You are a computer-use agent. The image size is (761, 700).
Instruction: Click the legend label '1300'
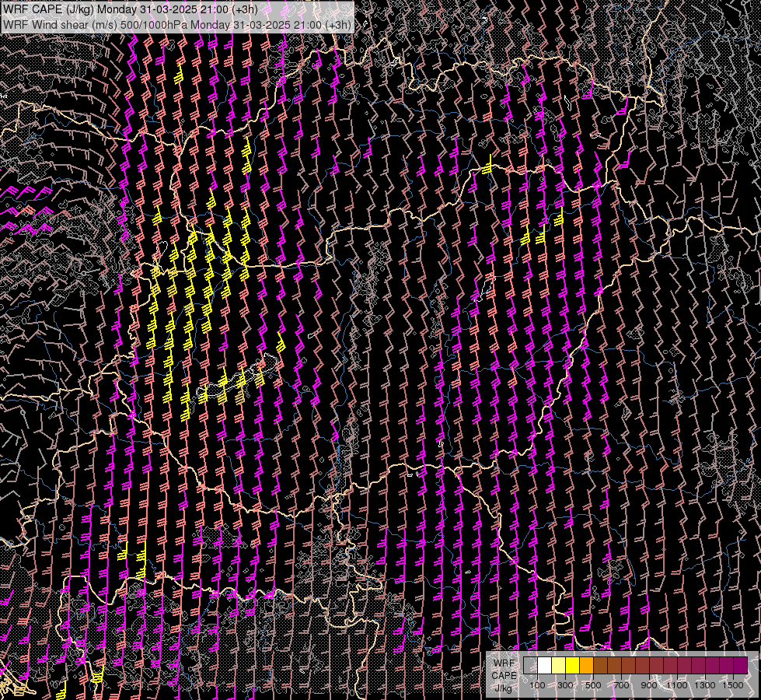(x=705, y=685)
